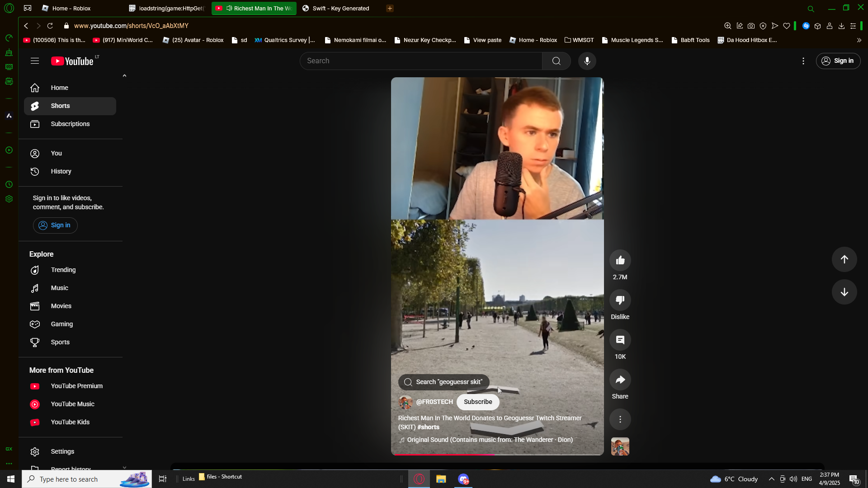The height and width of the screenshot is (488, 868).
Task: Open YouTube Kids link
Action: tap(70, 422)
